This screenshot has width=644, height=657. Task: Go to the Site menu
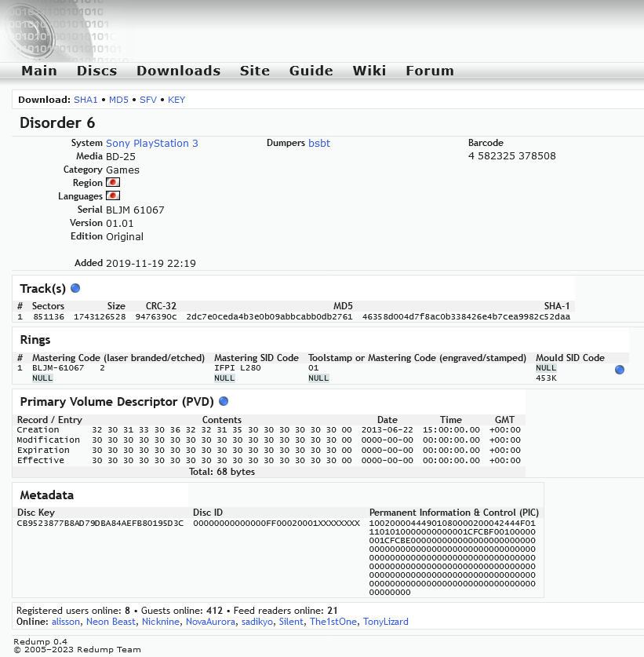click(x=255, y=71)
